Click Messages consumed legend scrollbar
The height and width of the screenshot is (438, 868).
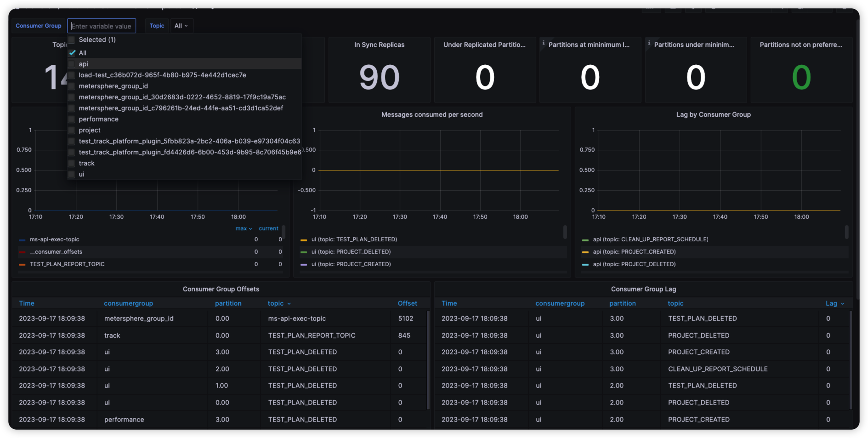tap(565, 232)
